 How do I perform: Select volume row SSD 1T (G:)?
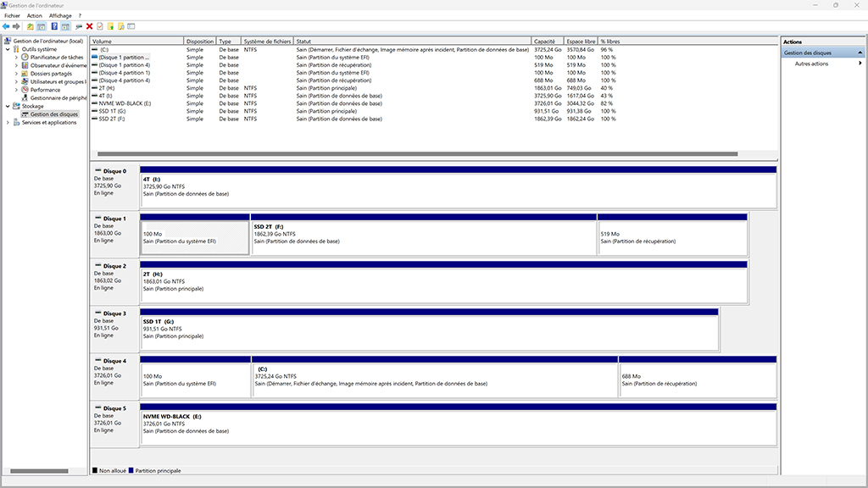353,111
